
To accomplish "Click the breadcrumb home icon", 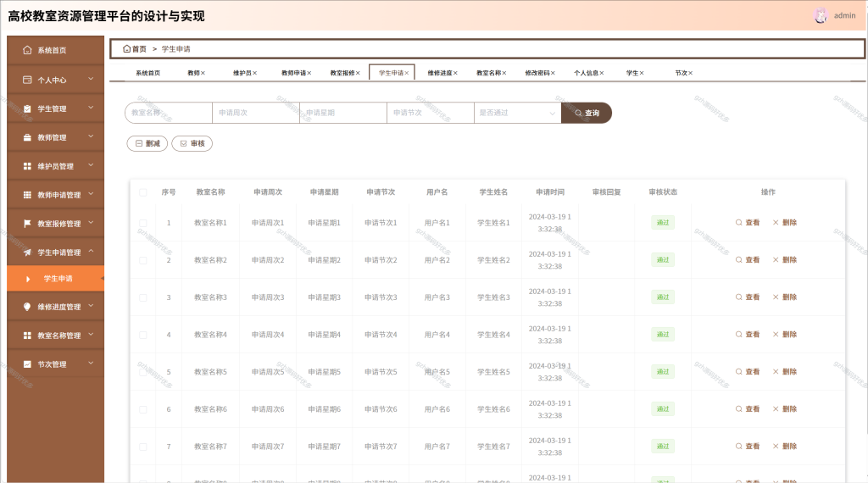I will click(127, 48).
